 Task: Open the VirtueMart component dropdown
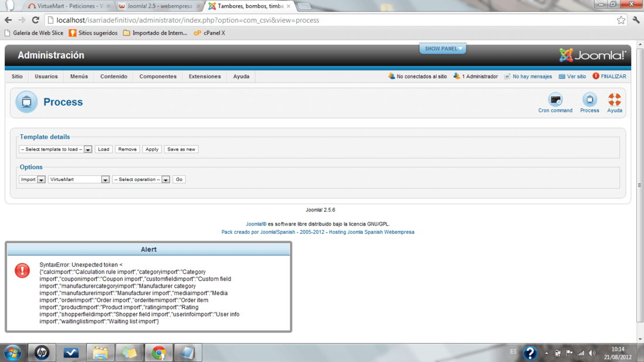79,180
